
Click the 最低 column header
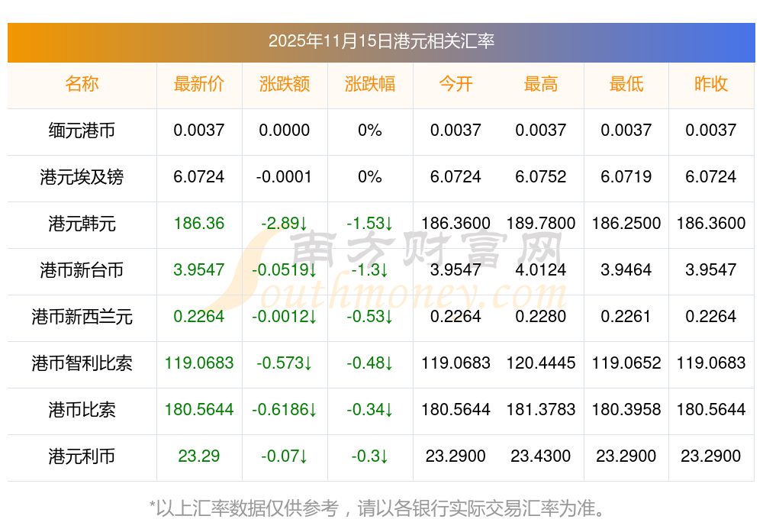click(x=626, y=84)
